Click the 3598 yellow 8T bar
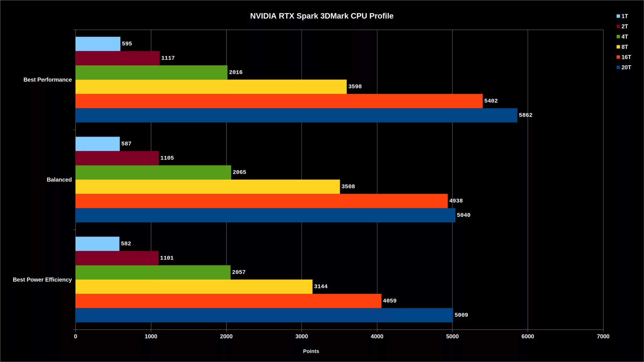The height and width of the screenshot is (362, 644). click(211, 87)
